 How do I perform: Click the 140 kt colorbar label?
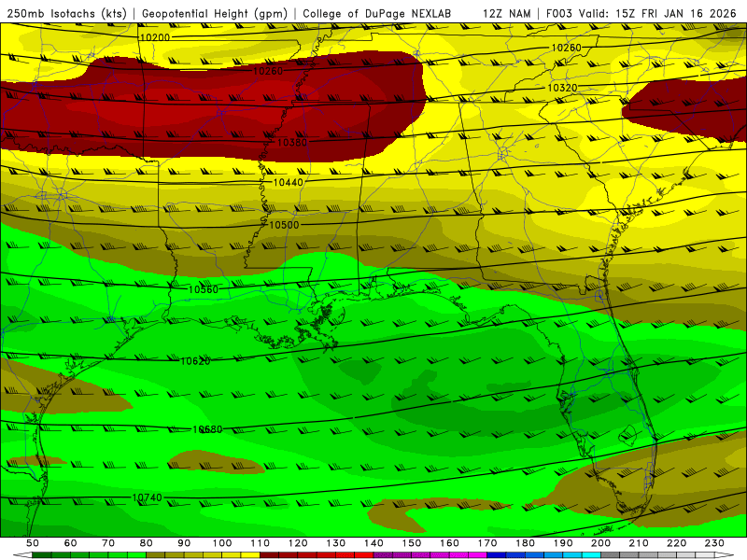(x=374, y=543)
